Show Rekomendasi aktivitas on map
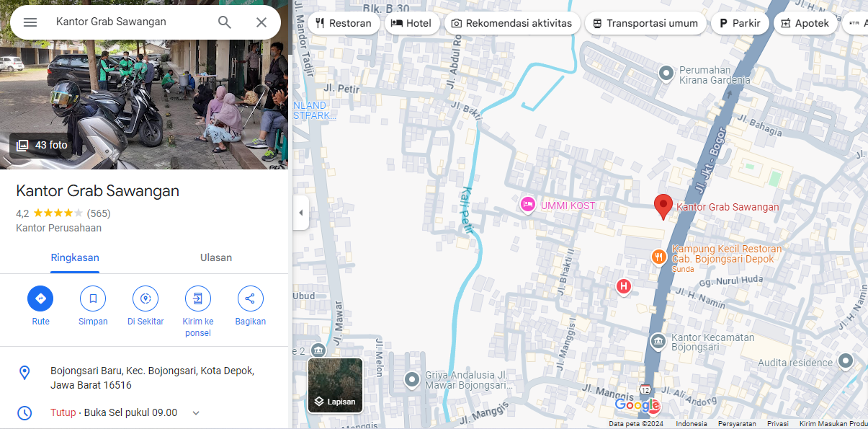 pyautogui.click(x=511, y=23)
